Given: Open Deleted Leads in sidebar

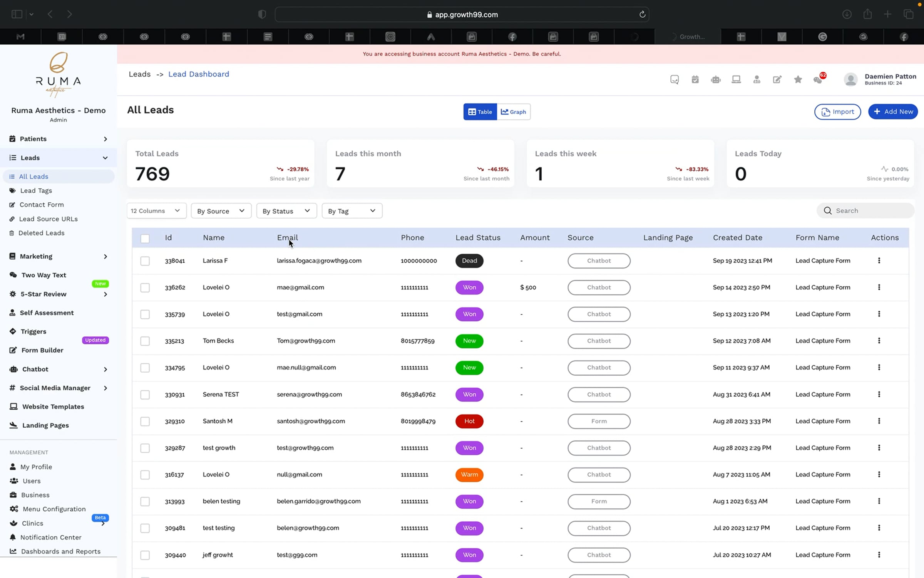Looking at the screenshot, I should [x=41, y=233].
